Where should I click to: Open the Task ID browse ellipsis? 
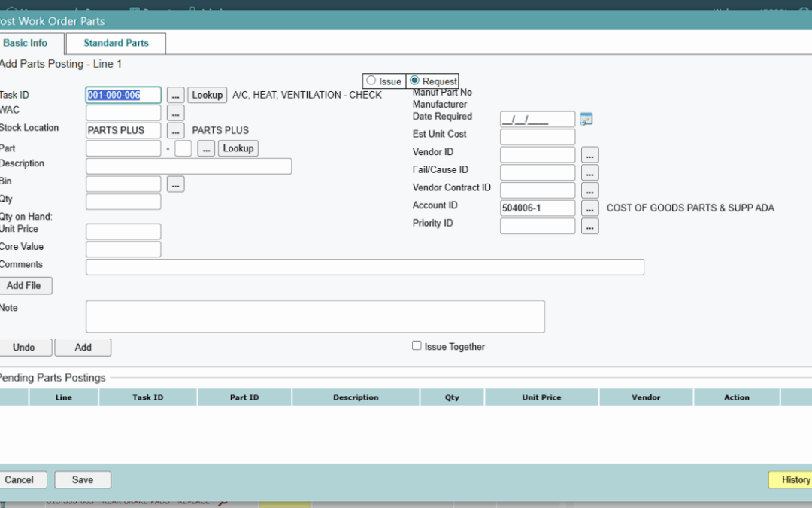[175, 96]
